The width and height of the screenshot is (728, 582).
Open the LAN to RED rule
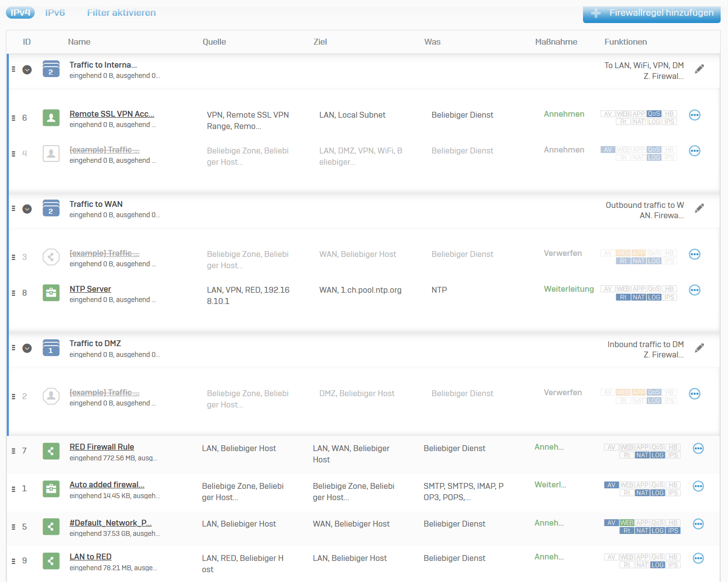point(91,557)
